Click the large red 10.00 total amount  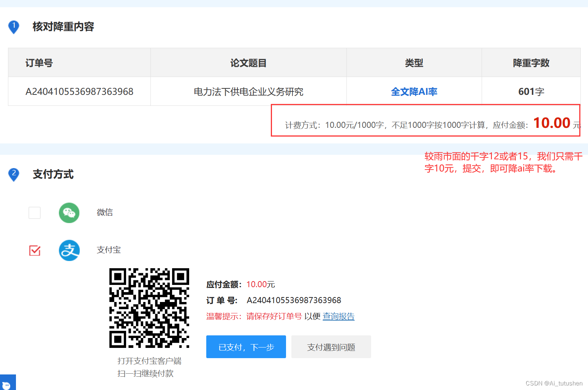point(552,123)
